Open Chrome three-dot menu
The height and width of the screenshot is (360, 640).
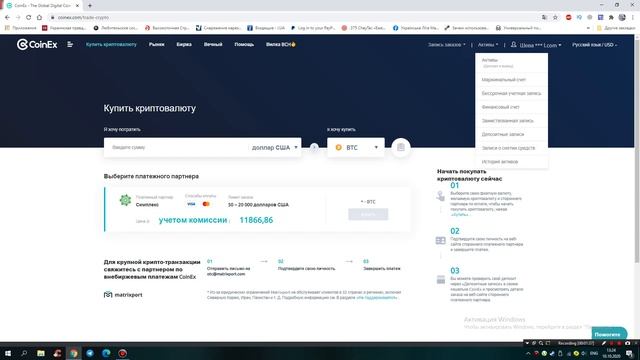pyautogui.click(x=633, y=17)
